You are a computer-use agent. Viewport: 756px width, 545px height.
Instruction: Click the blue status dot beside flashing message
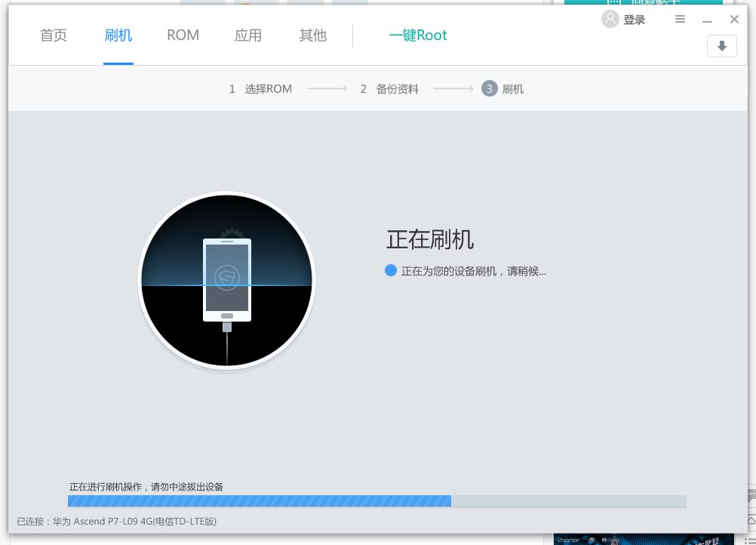(x=391, y=270)
